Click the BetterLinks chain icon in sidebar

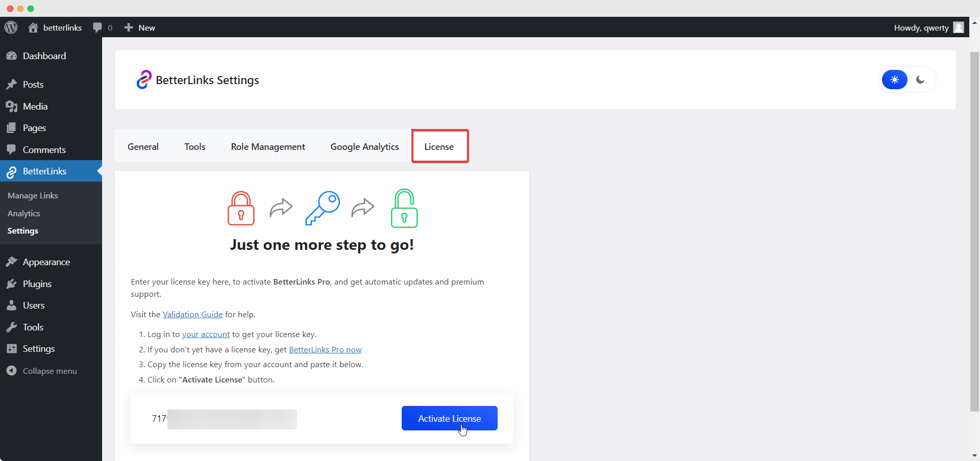click(12, 172)
